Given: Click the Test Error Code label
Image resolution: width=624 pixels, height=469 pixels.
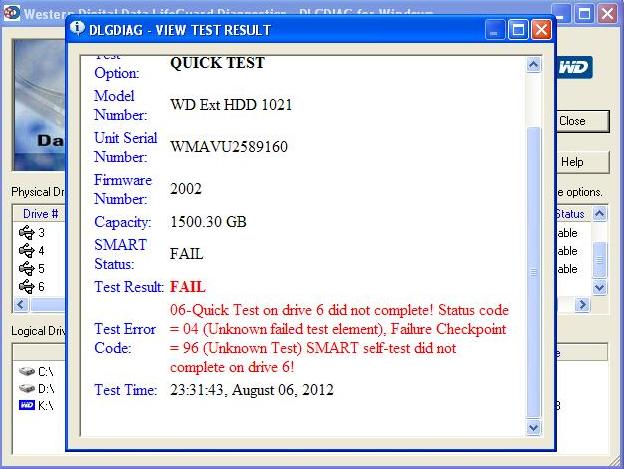Looking at the screenshot, I should 125,339.
